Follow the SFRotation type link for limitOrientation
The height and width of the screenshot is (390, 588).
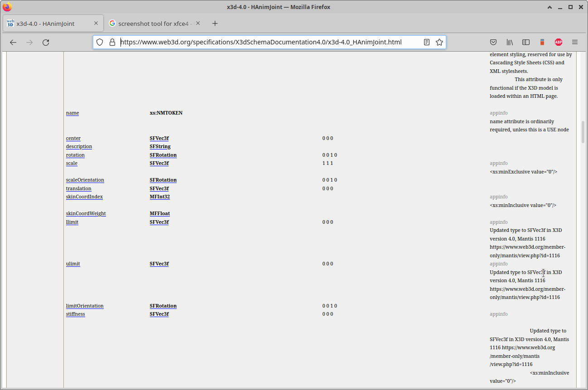163,306
